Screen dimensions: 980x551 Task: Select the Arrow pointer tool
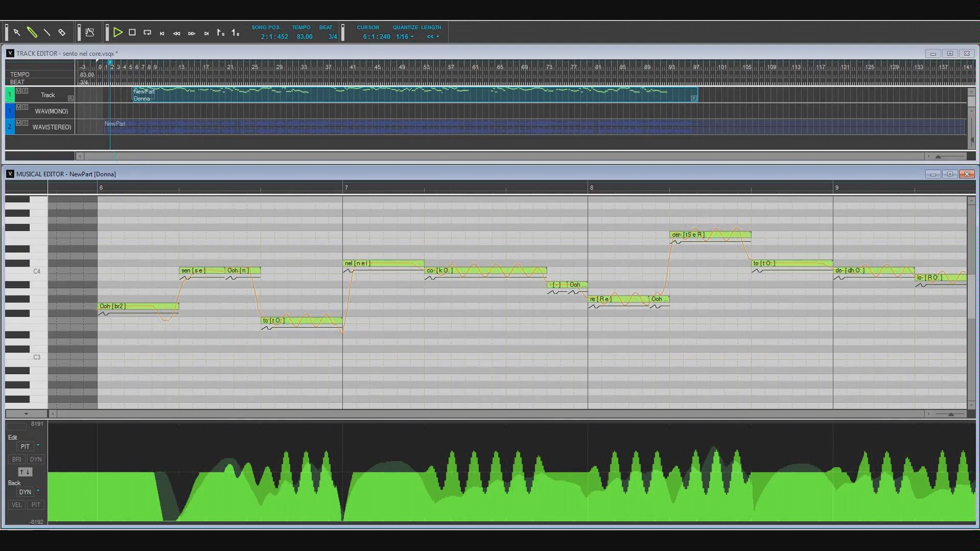tap(17, 33)
